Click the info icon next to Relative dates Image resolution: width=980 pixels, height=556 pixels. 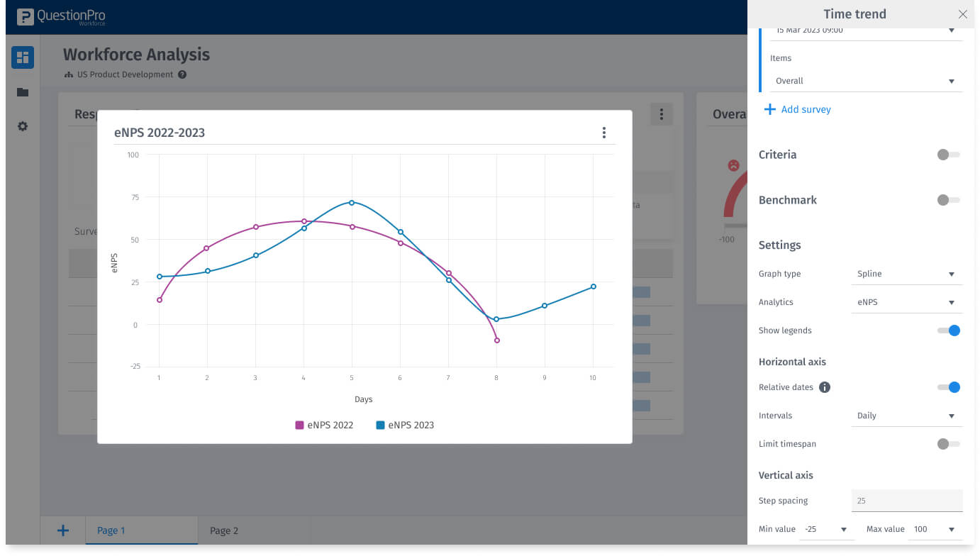(825, 387)
